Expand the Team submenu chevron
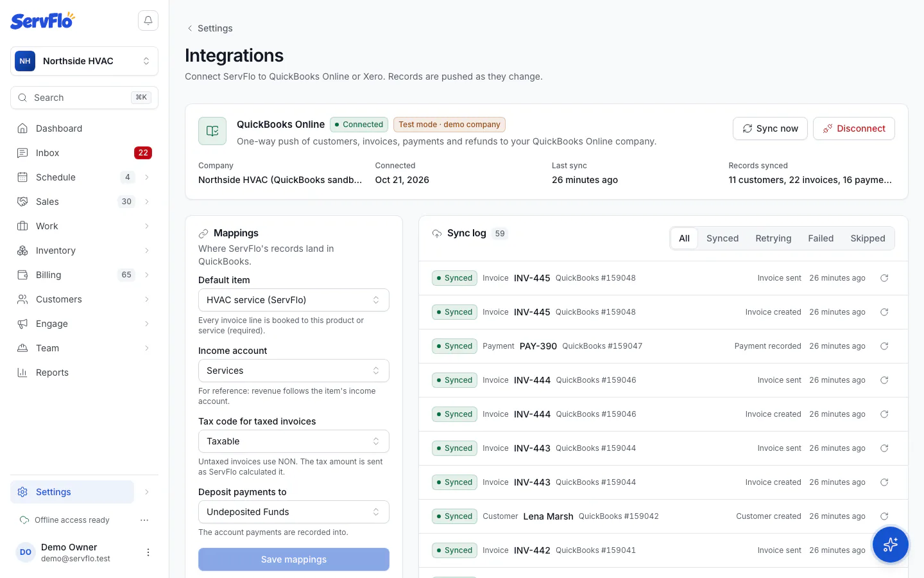This screenshot has height=578, width=924. point(147,348)
